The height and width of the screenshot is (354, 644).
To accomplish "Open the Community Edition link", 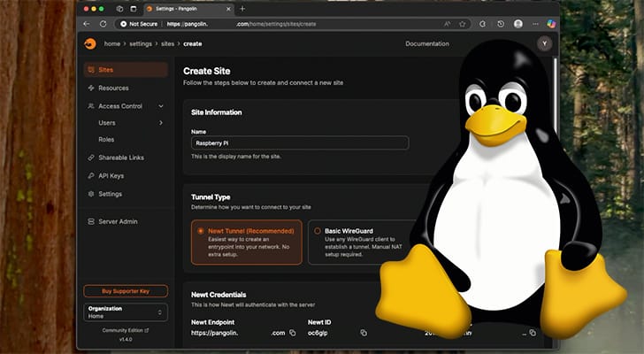I will 126,330.
